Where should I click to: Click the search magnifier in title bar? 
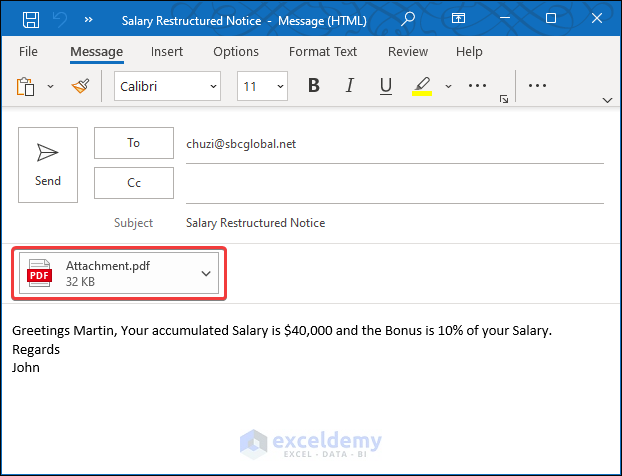[407, 18]
